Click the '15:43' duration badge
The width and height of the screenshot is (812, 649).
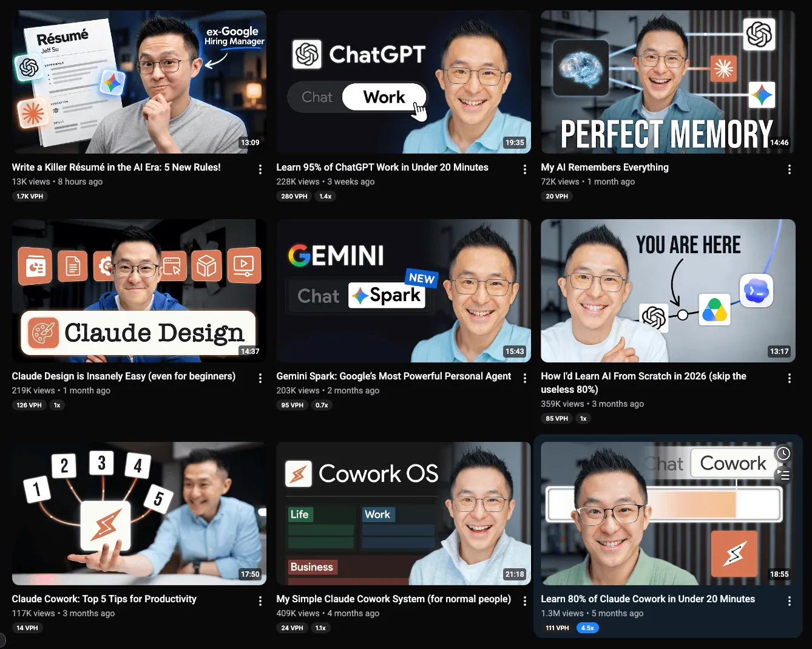515,352
